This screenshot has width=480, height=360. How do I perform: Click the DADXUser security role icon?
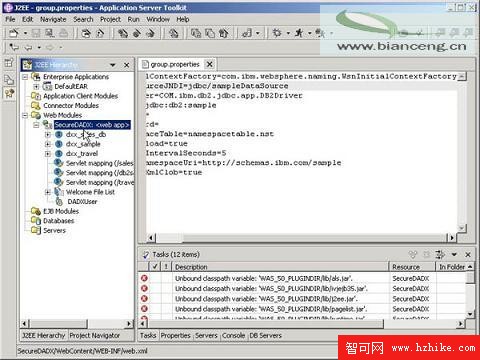click(x=59, y=202)
